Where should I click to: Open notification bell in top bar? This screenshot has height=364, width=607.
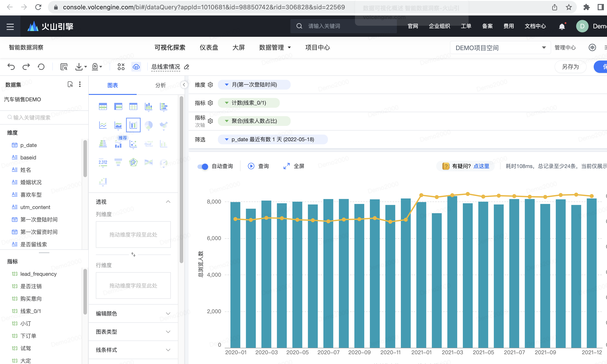[x=562, y=26]
